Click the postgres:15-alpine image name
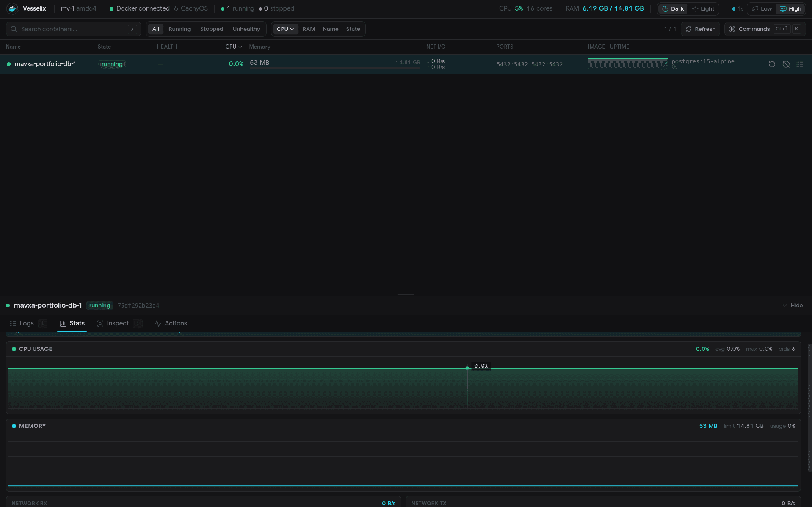This screenshot has width=812, height=507. tap(703, 61)
